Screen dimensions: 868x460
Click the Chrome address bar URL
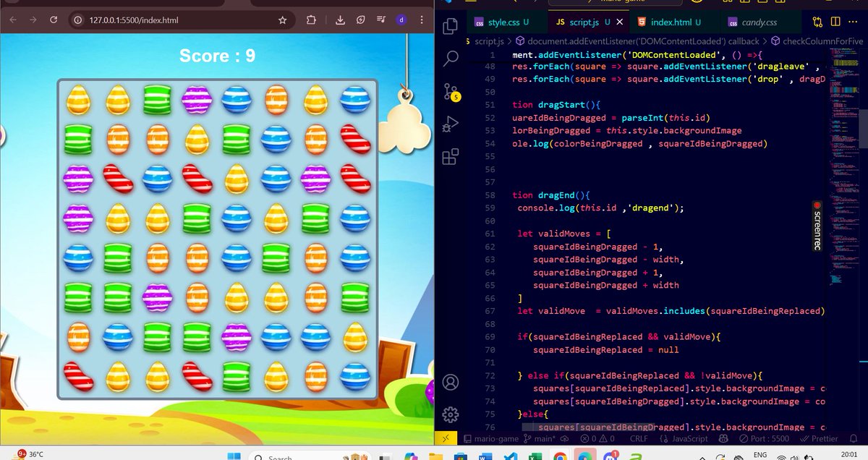pyautogui.click(x=134, y=20)
